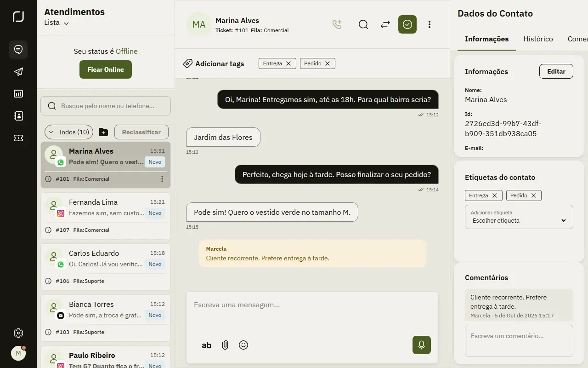The width and height of the screenshot is (588, 368).
Task: Open the campaigns paper plane icon
Action: [x=18, y=72]
